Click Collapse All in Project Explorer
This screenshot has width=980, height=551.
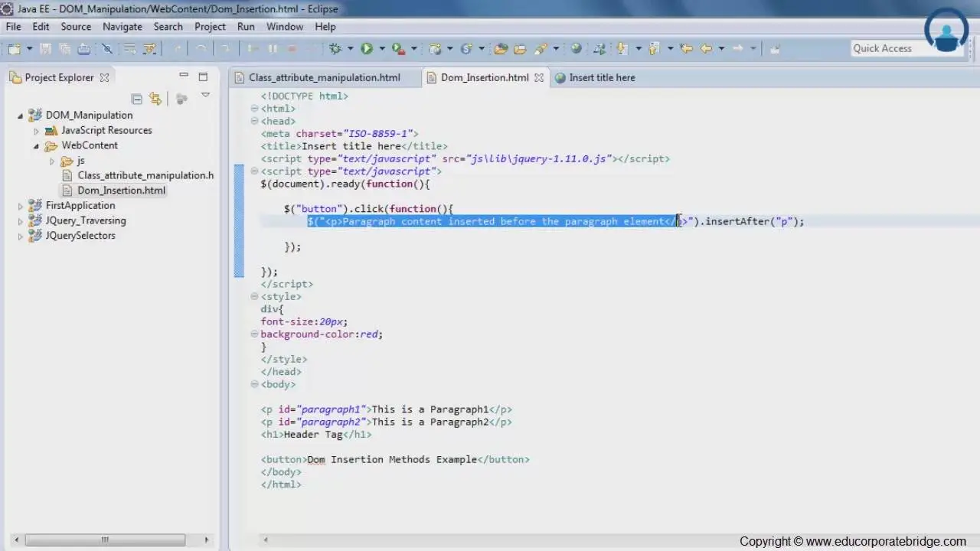(136, 99)
